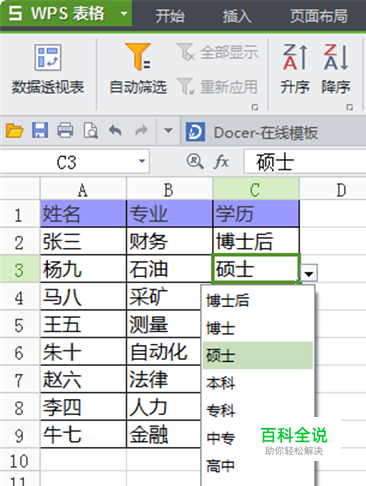The image size is (366, 486).
Task: Click the fx insert function icon
Action: click(x=221, y=162)
